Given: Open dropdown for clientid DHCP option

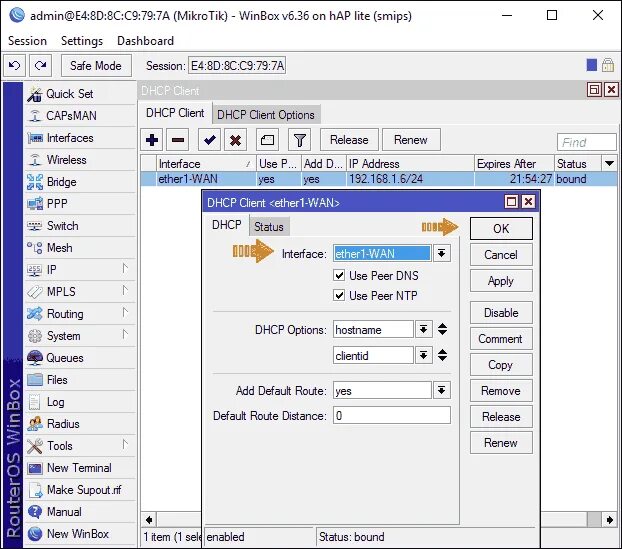Looking at the screenshot, I should [x=423, y=355].
